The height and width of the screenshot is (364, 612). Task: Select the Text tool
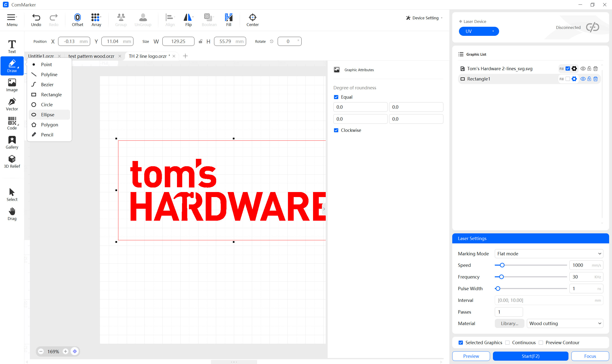pyautogui.click(x=12, y=46)
